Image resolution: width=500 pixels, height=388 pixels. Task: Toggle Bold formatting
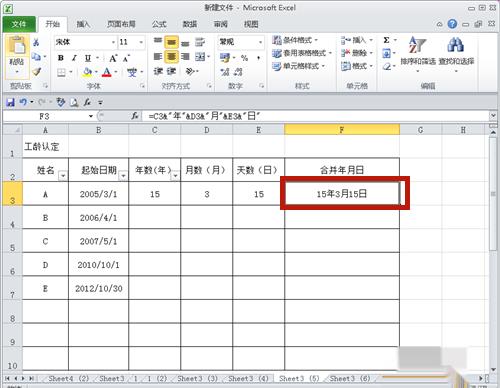click(x=61, y=58)
